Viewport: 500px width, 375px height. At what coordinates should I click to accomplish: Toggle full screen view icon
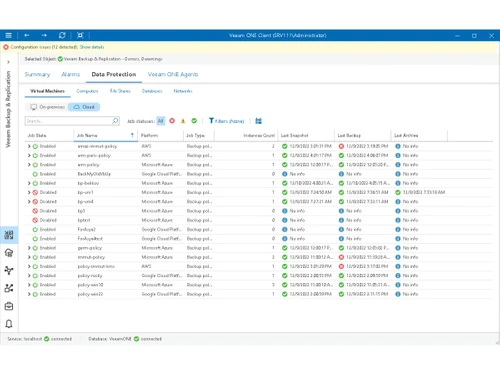click(x=80, y=35)
